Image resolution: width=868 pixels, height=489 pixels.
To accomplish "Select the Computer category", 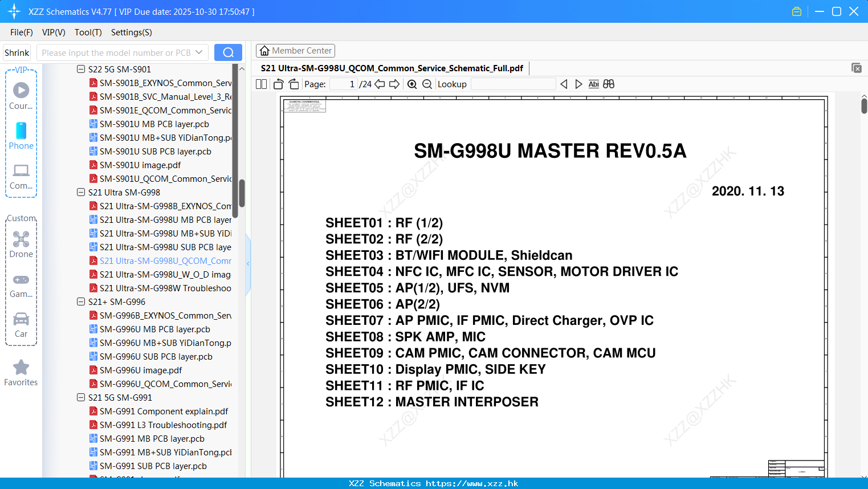I will (21, 176).
